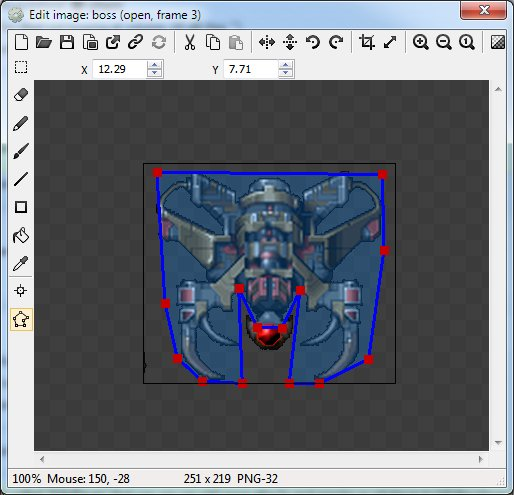Select the color picker eyedropper tool
The width and height of the screenshot is (514, 495).
click(21, 263)
